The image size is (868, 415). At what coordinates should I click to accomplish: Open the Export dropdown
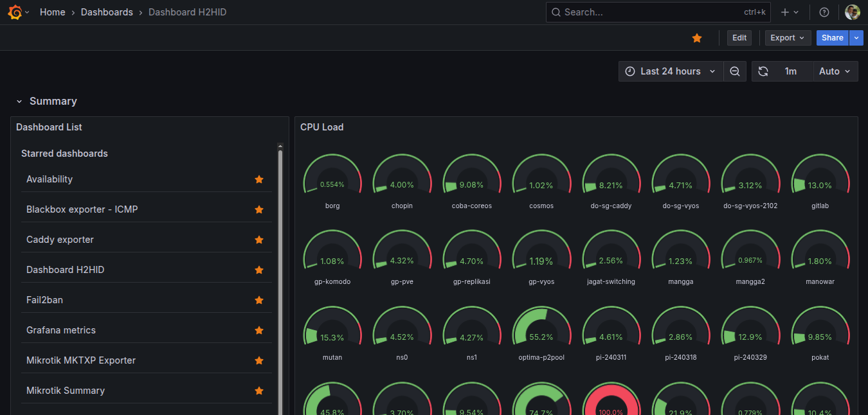pyautogui.click(x=788, y=38)
